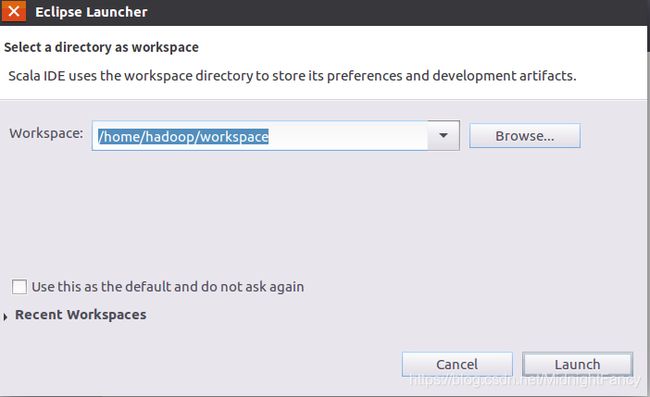Close the Eclipse Launcher dialog with the orange X
Image resolution: width=650 pixels, height=397 pixels.
(x=14, y=11)
